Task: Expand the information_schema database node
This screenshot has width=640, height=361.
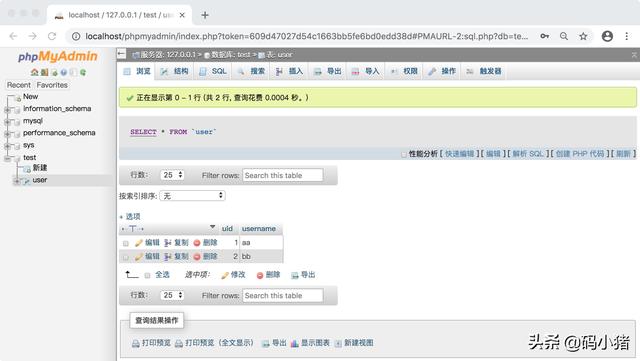Action: tap(7, 109)
